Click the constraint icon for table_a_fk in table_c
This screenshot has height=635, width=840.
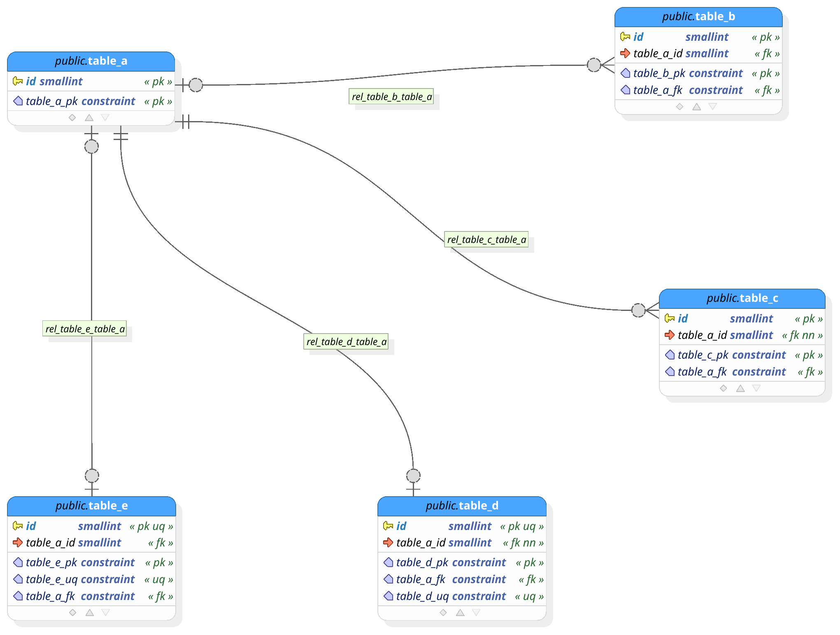coord(670,371)
